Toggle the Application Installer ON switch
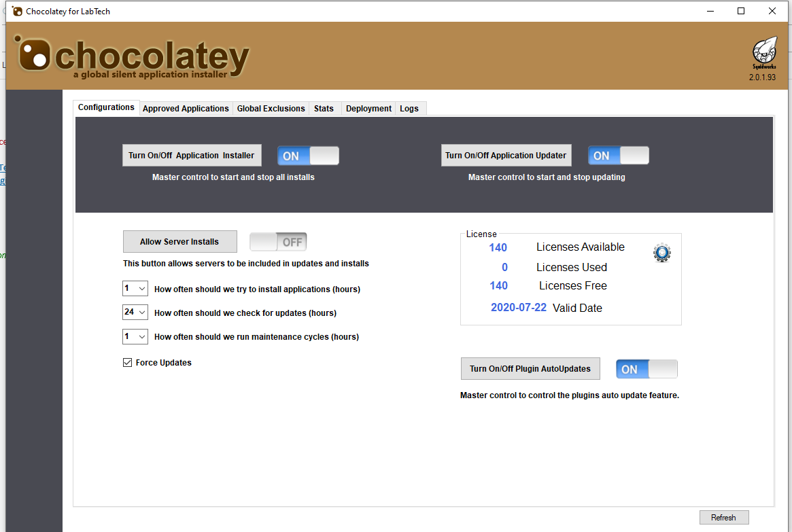 [308, 156]
